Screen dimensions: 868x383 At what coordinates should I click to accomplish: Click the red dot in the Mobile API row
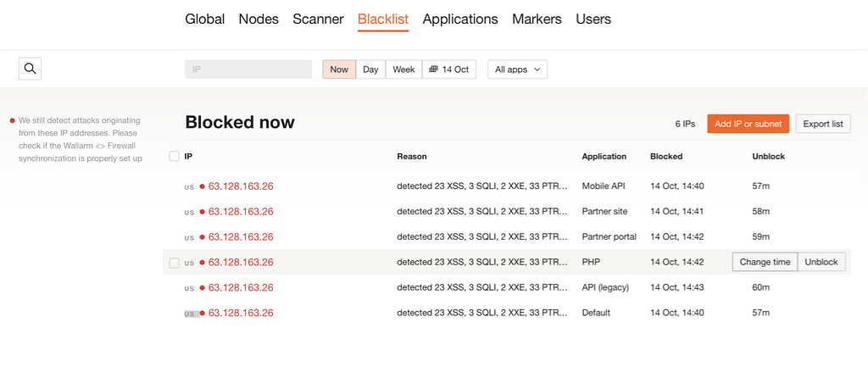202,186
